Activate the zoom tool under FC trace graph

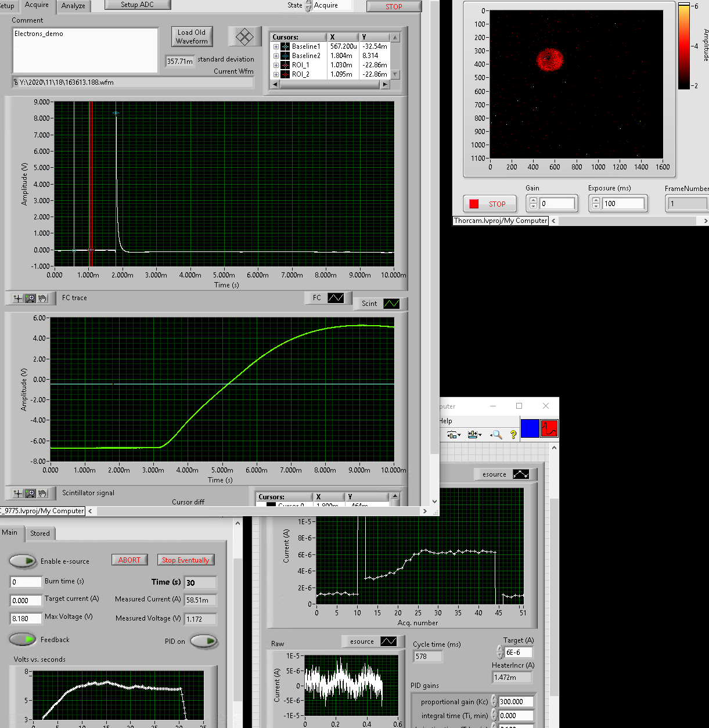[x=30, y=298]
